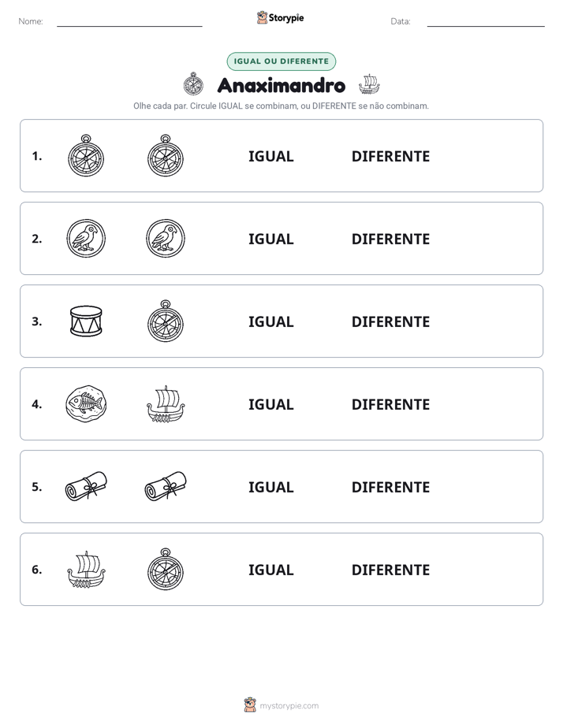This screenshot has width=563, height=728.
Task: Click the first scroll icon in row 5
Action: [86, 486]
